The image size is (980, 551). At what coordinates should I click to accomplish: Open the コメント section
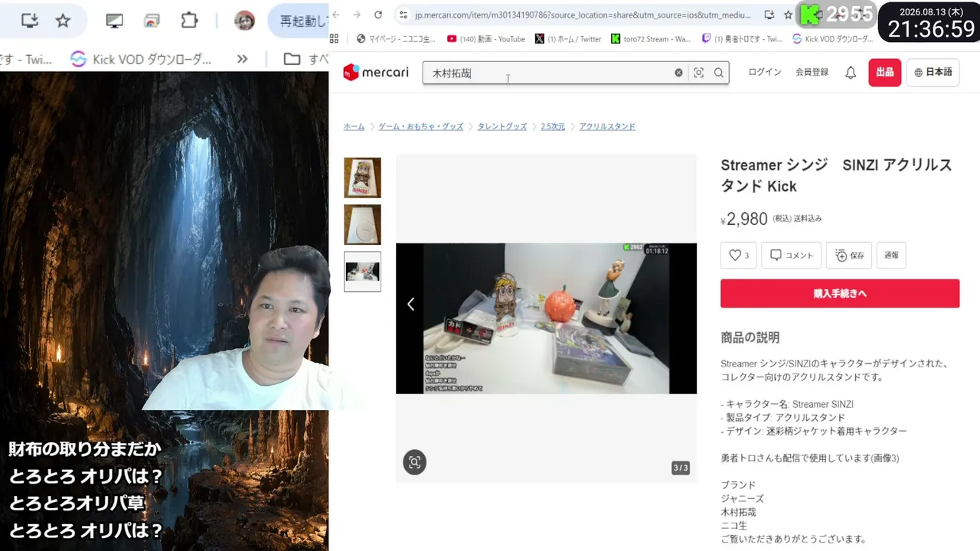click(791, 256)
